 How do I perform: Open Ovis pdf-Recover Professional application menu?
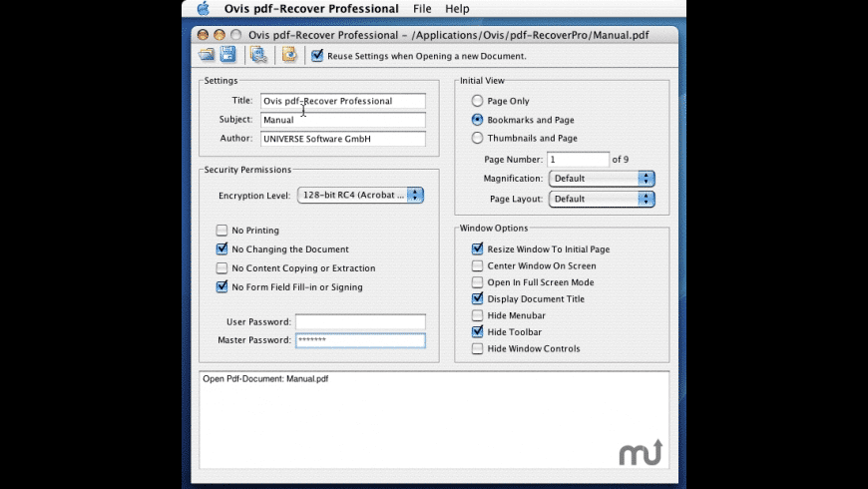[x=311, y=8]
